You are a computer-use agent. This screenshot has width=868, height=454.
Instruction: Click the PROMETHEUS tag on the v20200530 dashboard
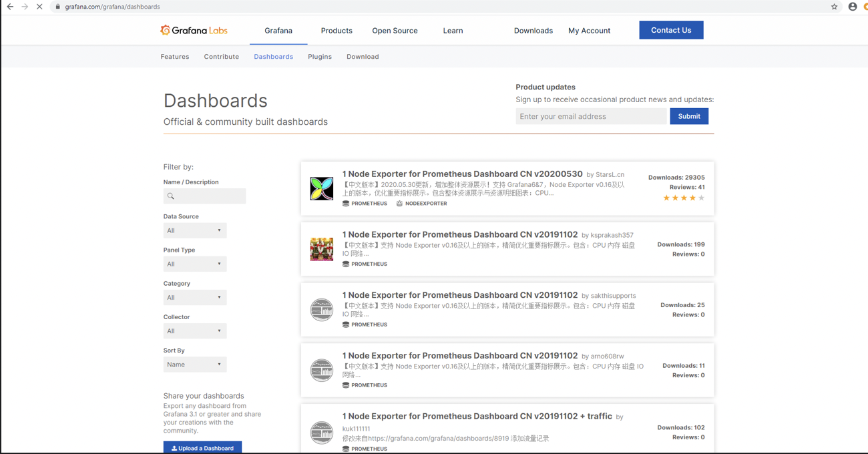(365, 204)
